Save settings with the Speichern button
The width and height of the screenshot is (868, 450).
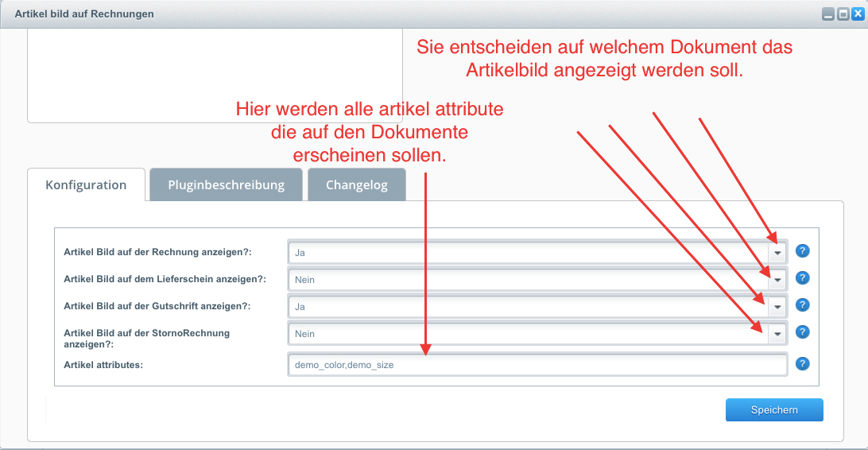click(774, 410)
